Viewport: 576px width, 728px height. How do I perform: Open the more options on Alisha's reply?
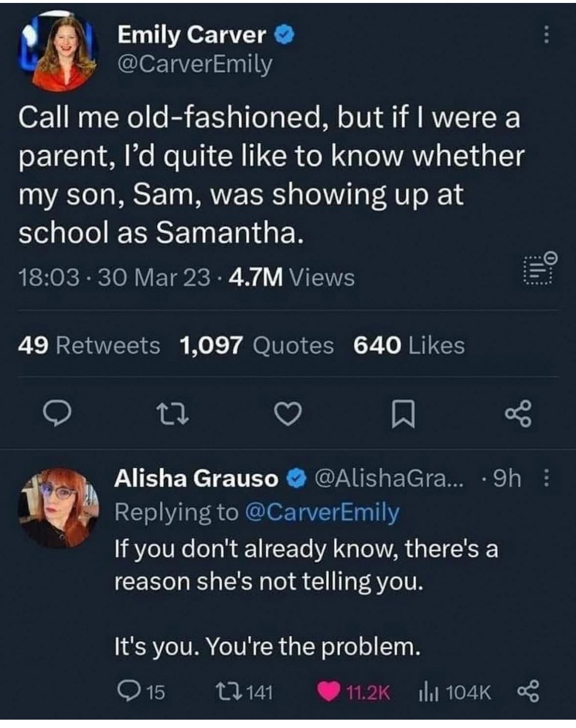tap(546, 478)
